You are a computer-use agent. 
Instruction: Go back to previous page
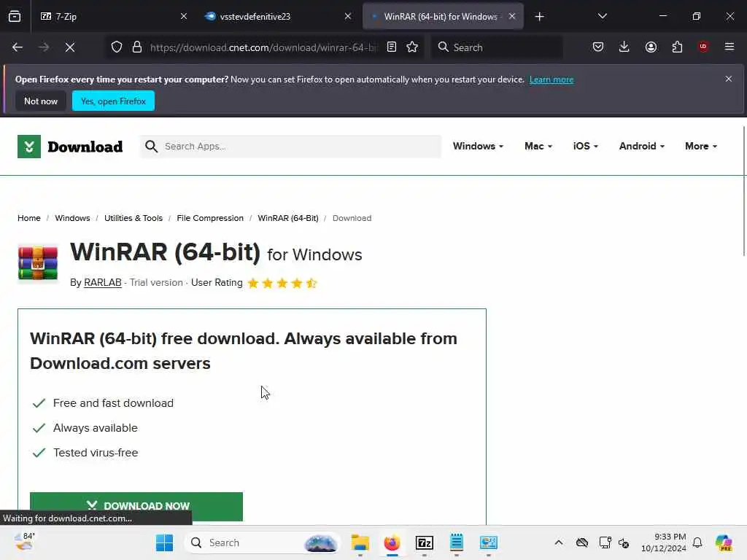(x=18, y=47)
